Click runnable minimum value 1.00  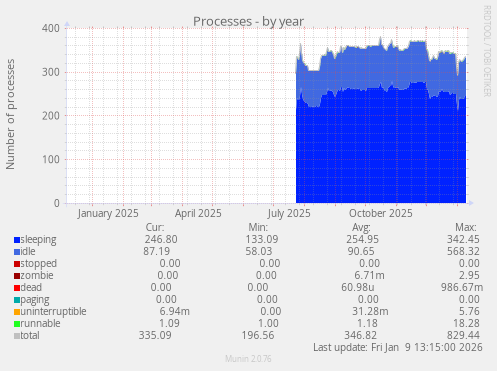coord(268,323)
